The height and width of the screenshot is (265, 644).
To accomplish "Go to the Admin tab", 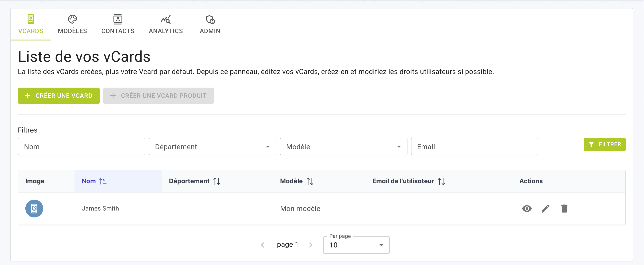I will [210, 24].
